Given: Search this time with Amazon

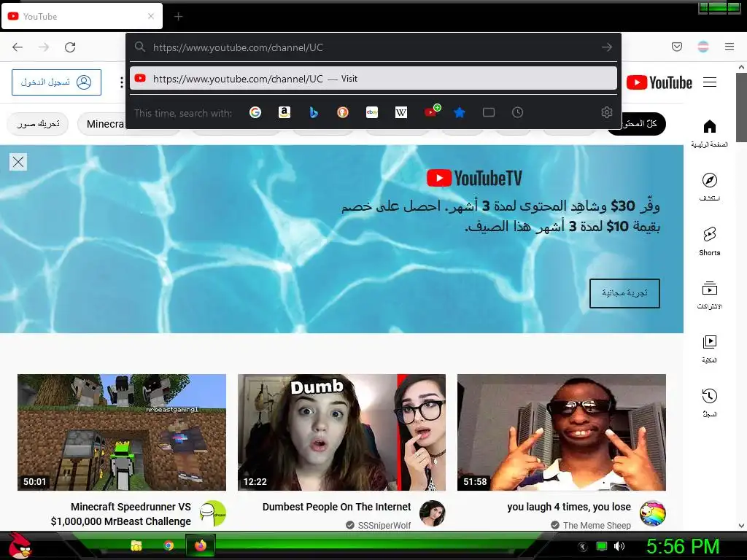Looking at the screenshot, I should [x=285, y=112].
